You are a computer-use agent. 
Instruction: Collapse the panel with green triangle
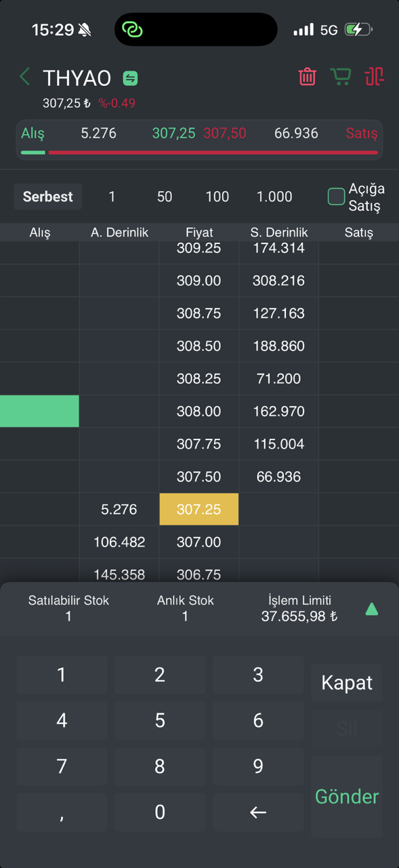click(371, 609)
